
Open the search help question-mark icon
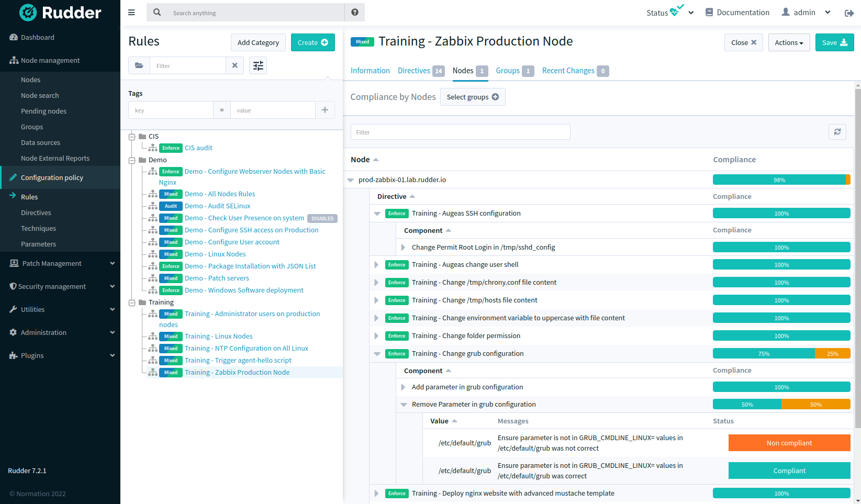click(x=355, y=13)
